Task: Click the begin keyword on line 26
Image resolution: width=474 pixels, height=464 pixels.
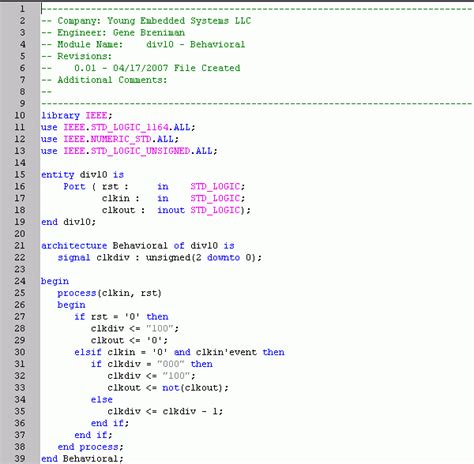Action: click(71, 305)
